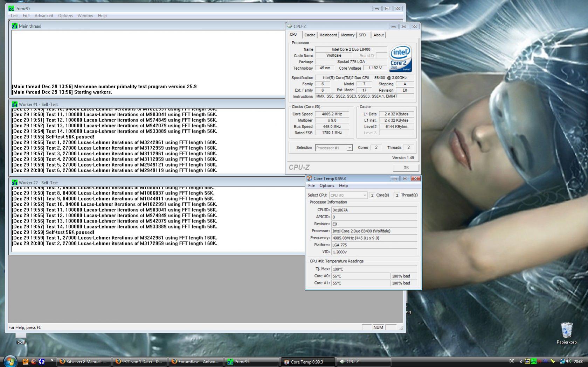The height and width of the screenshot is (367, 588).
Task: Click the orange quick launch icon beside Start
Action: click(25, 361)
